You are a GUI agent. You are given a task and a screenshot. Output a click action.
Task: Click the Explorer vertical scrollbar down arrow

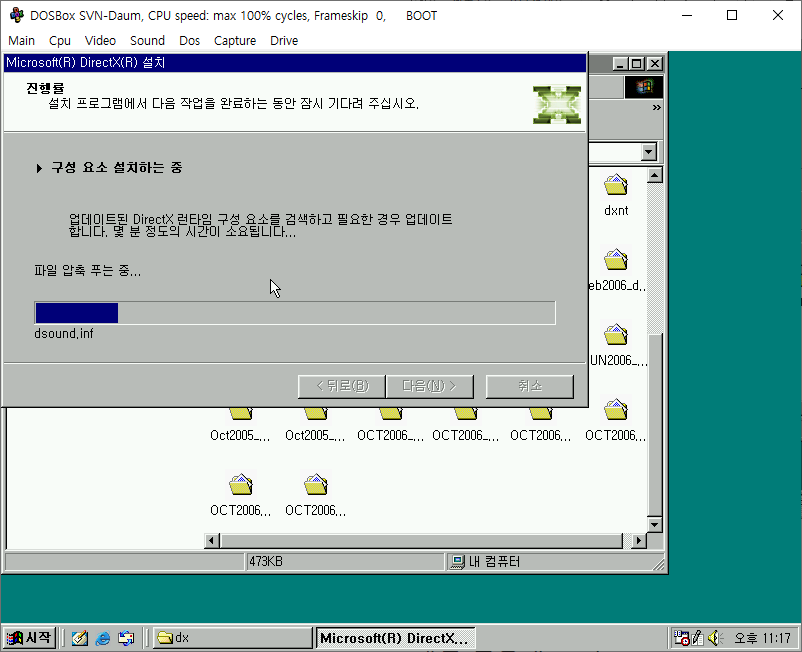655,525
